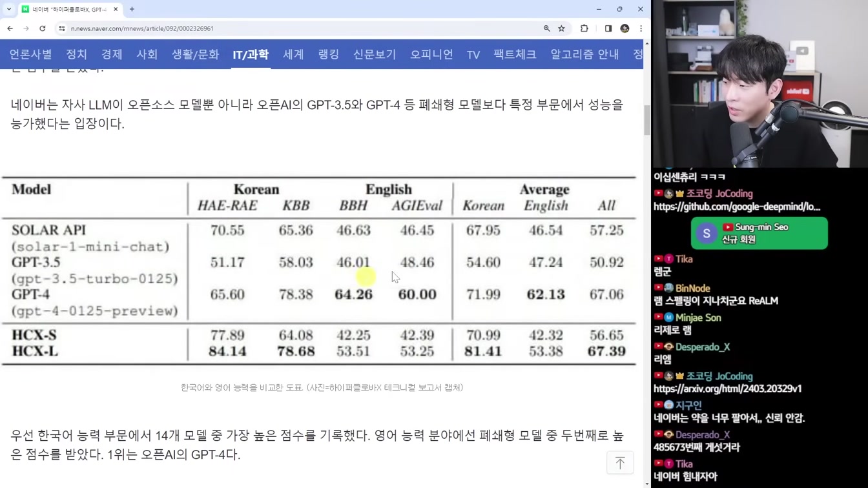Click the page vertical scrollbar thumb
Viewport: 868px width, 488px height.
point(647,121)
